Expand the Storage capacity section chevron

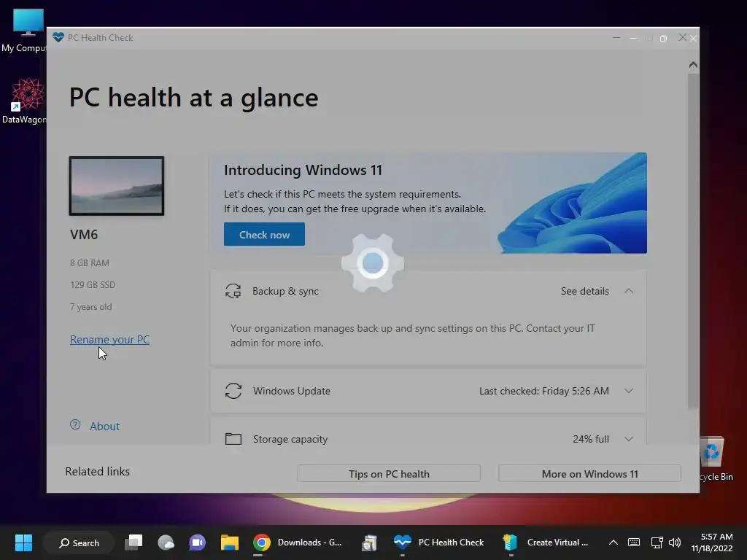coord(629,439)
